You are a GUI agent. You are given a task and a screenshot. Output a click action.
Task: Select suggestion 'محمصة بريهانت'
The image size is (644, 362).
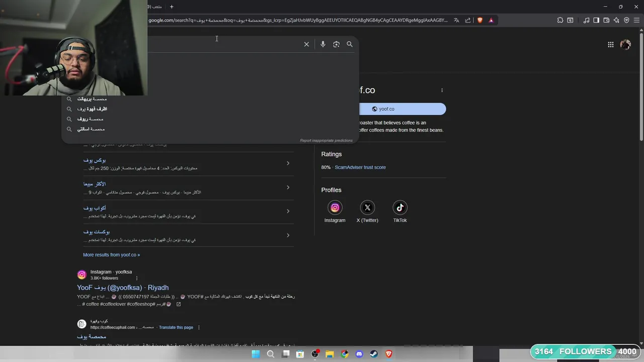[x=92, y=99]
